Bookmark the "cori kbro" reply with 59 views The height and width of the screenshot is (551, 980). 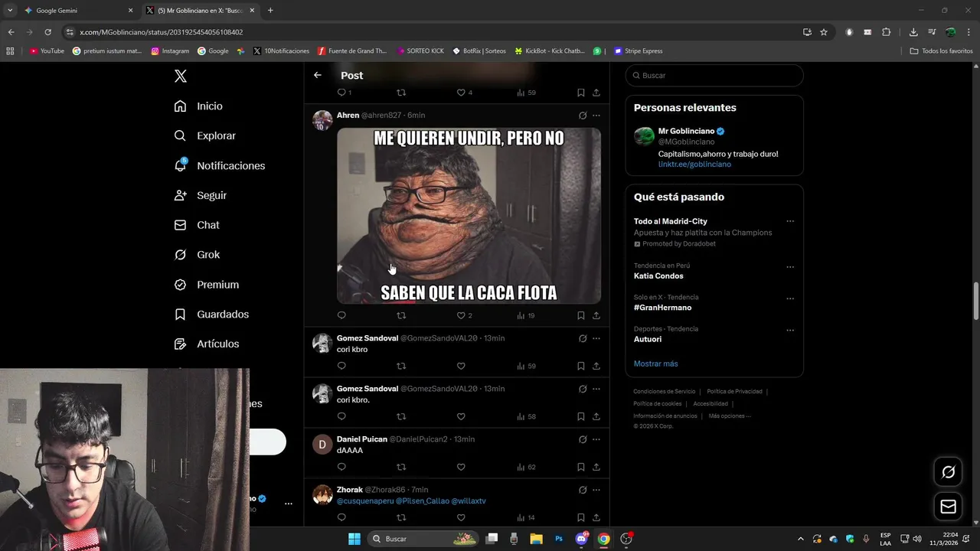coord(581,366)
